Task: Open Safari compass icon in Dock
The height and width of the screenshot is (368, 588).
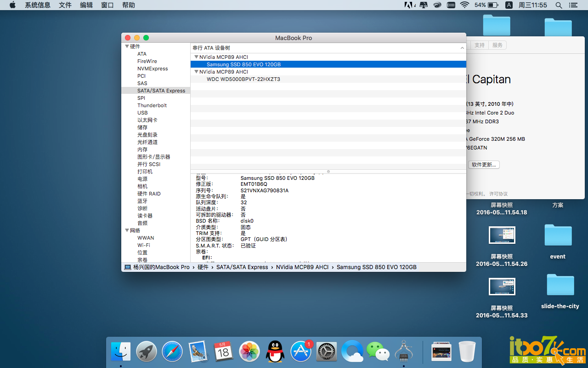Action: (x=172, y=352)
